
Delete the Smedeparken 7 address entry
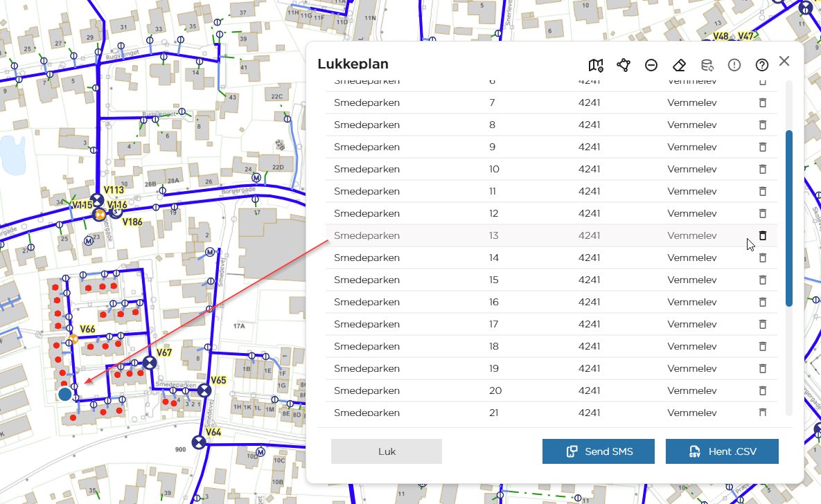(762, 102)
